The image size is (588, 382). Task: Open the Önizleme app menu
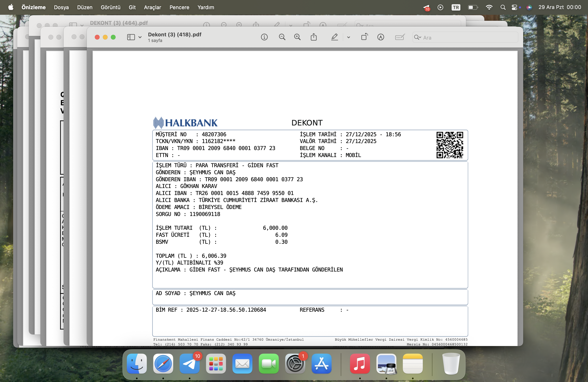(x=34, y=7)
